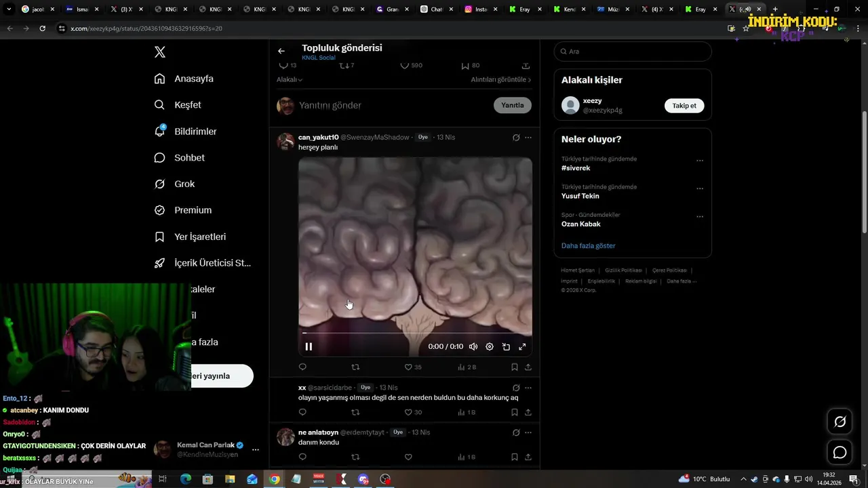The image size is (868, 488).
Task: Open Hizmet Şartları footer link
Action: (x=578, y=270)
